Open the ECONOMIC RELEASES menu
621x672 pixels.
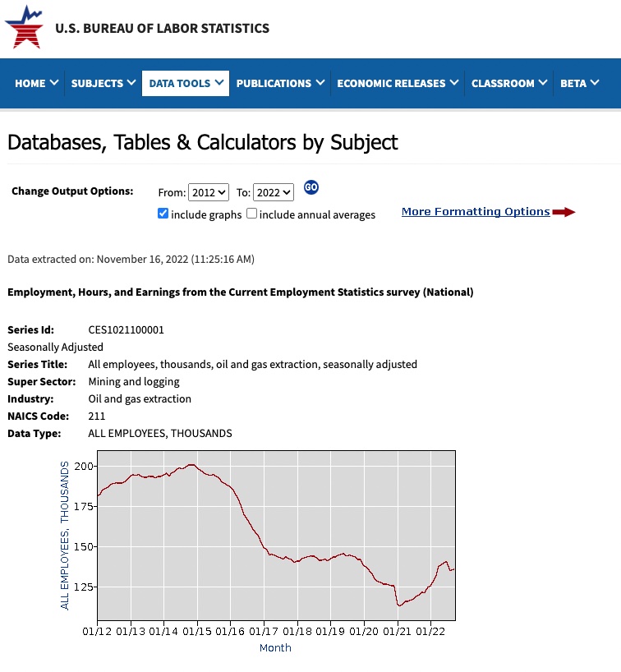click(x=391, y=83)
